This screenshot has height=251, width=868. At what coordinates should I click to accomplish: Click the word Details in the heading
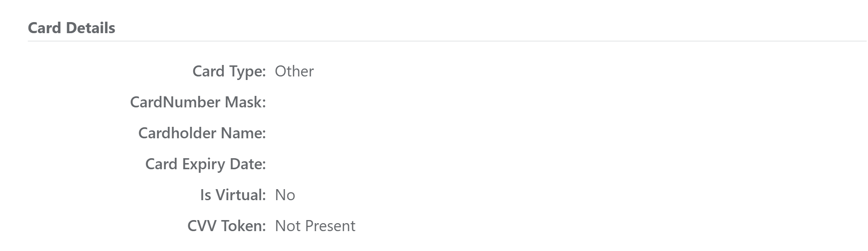tap(90, 28)
